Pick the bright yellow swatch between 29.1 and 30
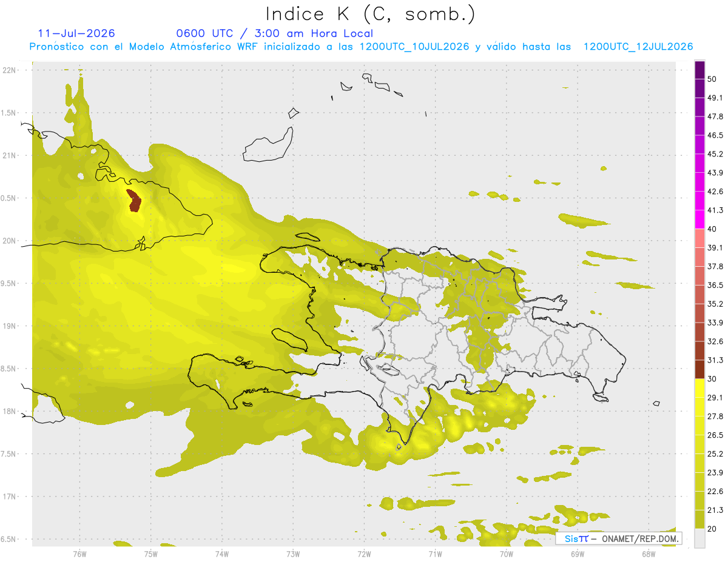This screenshot has height=562, width=728. tap(699, 388)
